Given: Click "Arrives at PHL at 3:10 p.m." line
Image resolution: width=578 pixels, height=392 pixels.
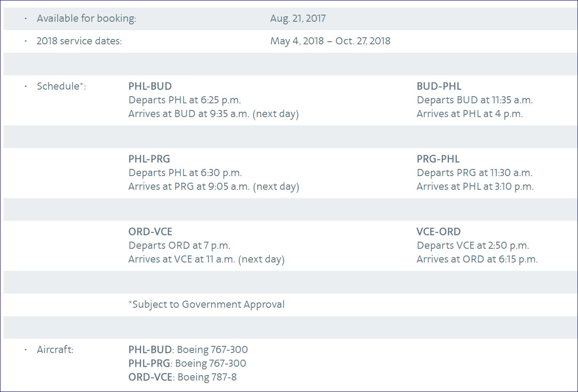Looking at the screenshot, I should pos(475,187).
